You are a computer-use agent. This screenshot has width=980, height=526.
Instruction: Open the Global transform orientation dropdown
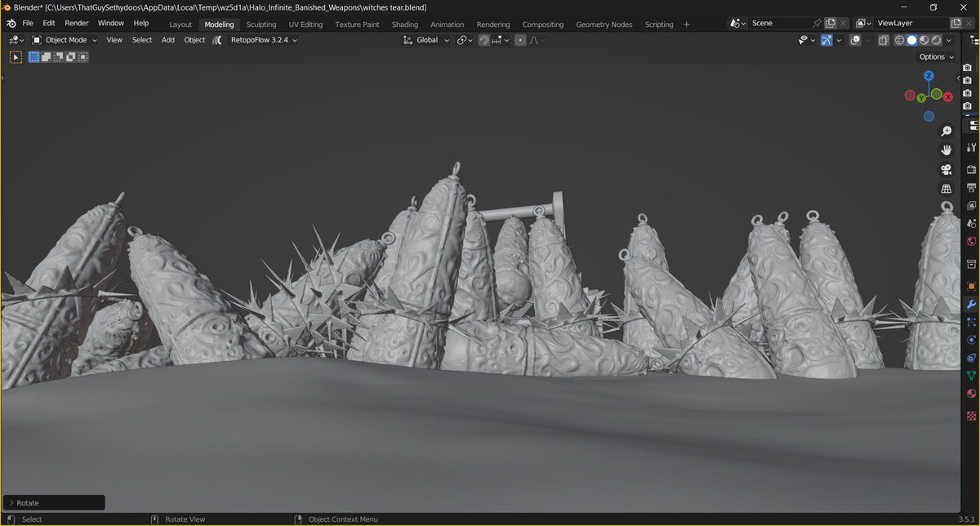pos(426,40)
